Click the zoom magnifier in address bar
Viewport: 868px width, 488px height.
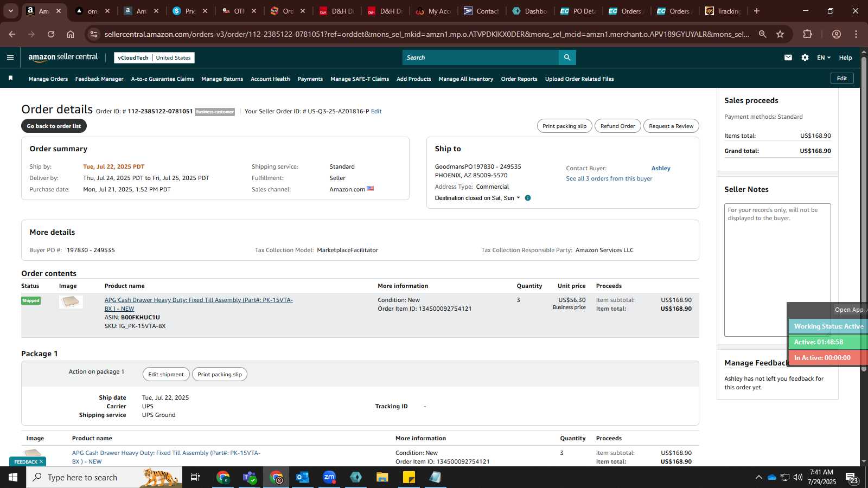(762, 34)
